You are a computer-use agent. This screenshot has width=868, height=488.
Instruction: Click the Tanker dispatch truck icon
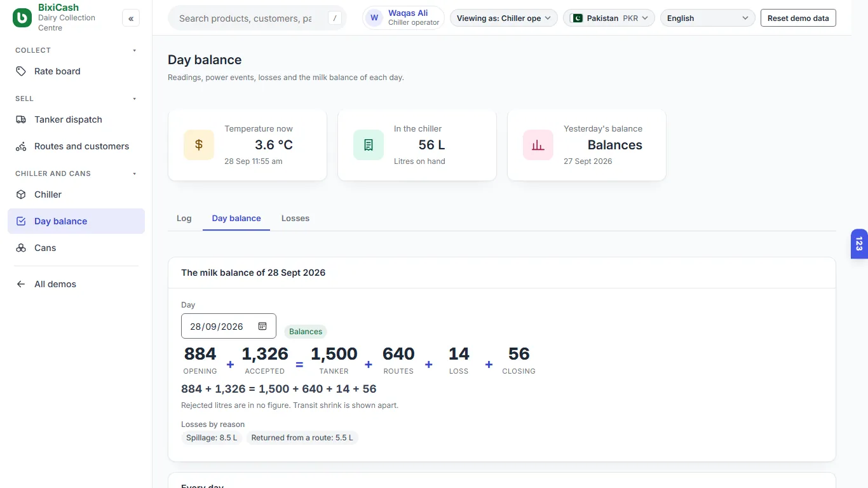click(21, 119)
